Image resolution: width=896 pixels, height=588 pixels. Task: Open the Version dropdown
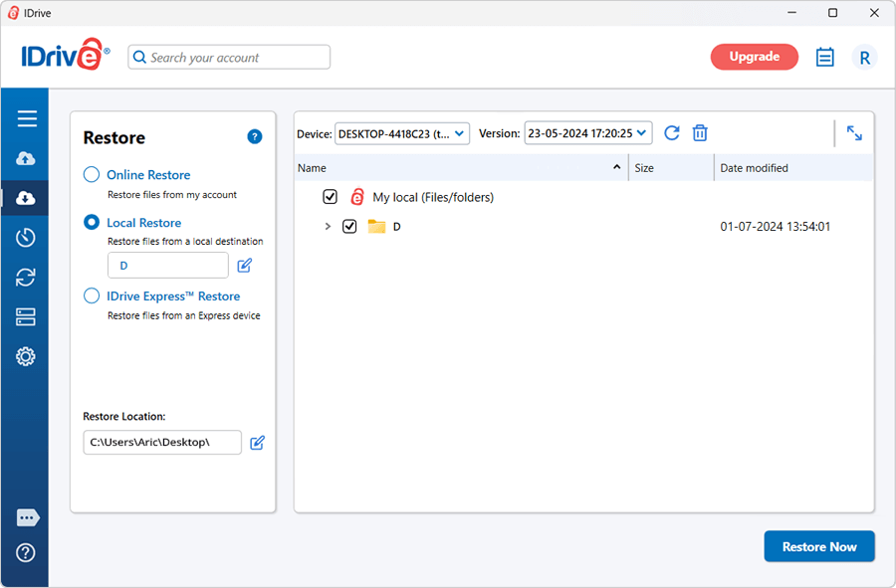point(588,133)
